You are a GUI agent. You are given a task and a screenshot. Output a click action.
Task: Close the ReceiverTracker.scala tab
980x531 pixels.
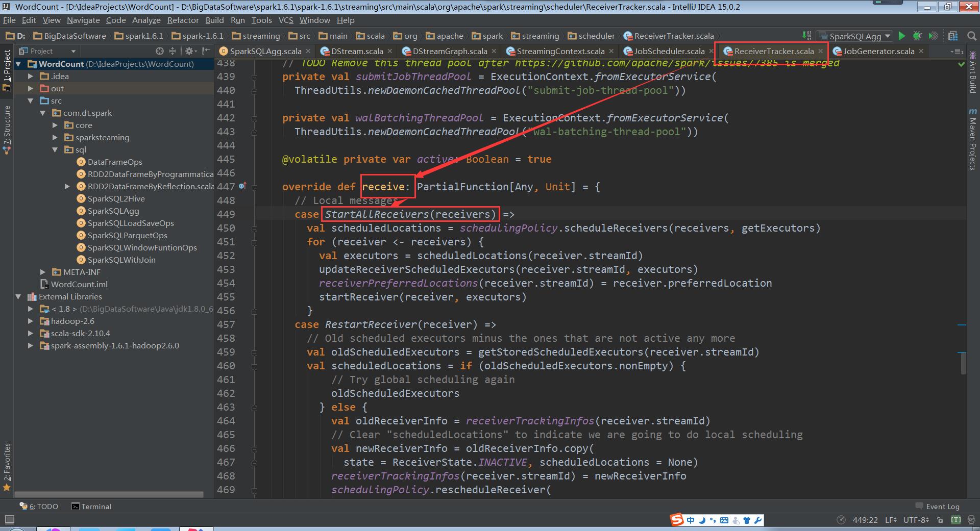(821, 51)
